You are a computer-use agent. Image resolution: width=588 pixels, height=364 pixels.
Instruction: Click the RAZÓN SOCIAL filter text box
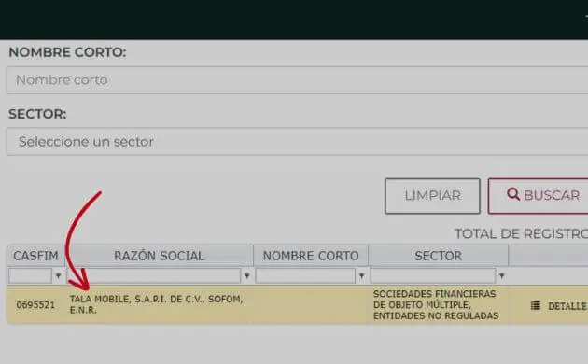[x=154, y=276]
